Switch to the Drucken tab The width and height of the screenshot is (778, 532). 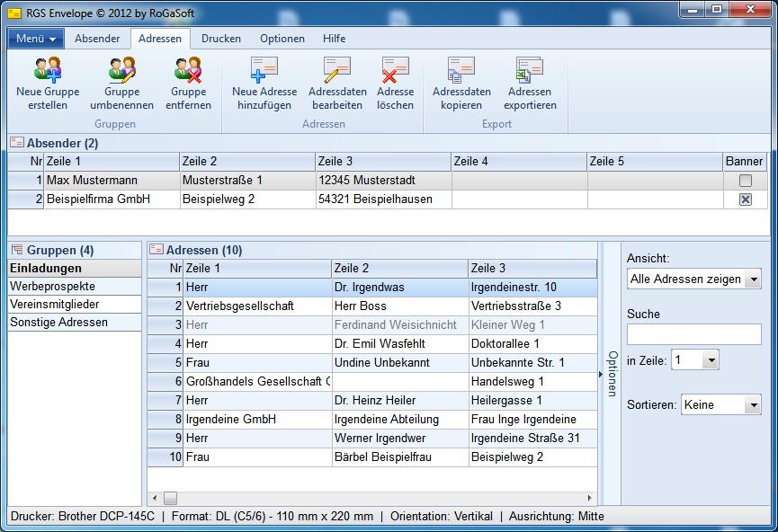point(220,39)
